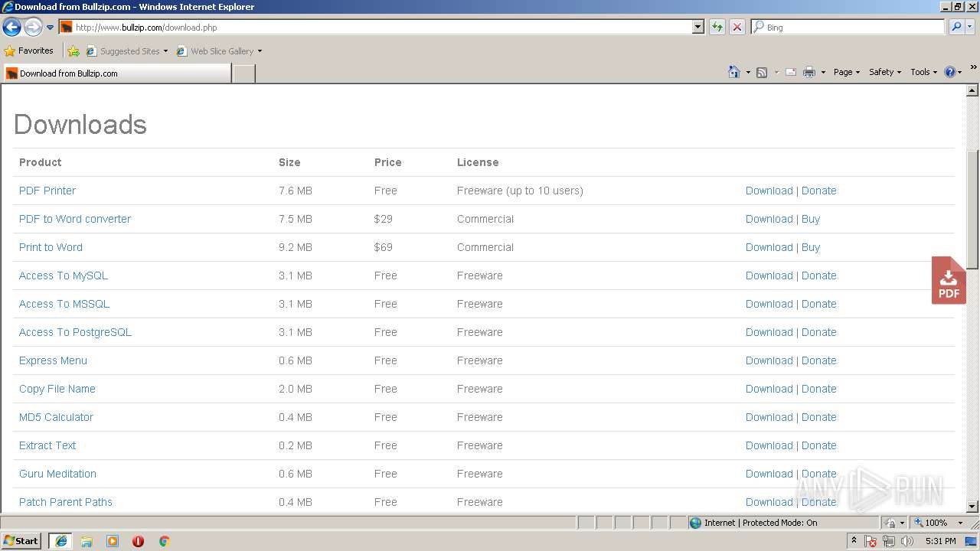Click the 5:31 PM system clock
Viewport: 980px width, 551px height.
[940, 541]
